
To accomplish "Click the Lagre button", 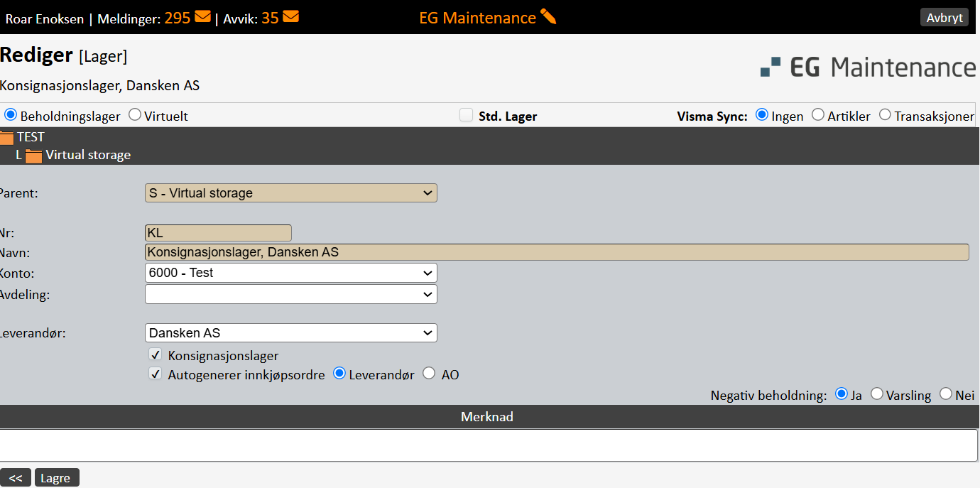I will point(56,478).
